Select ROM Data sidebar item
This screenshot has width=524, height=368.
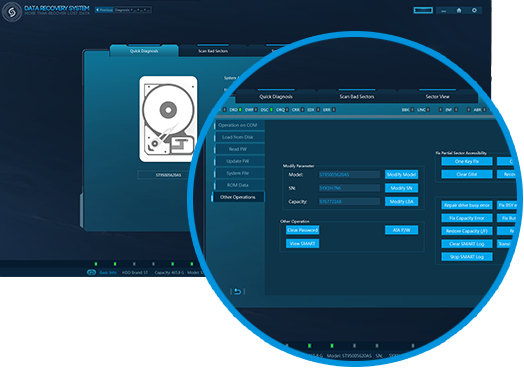(x=238, y=185)
